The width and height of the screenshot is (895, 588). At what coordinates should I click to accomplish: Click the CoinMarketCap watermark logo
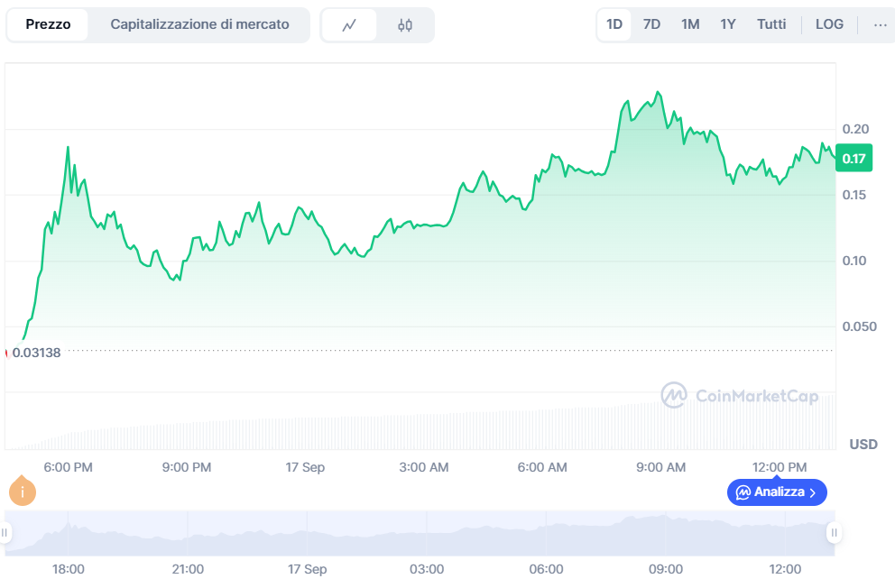[740, 395]
